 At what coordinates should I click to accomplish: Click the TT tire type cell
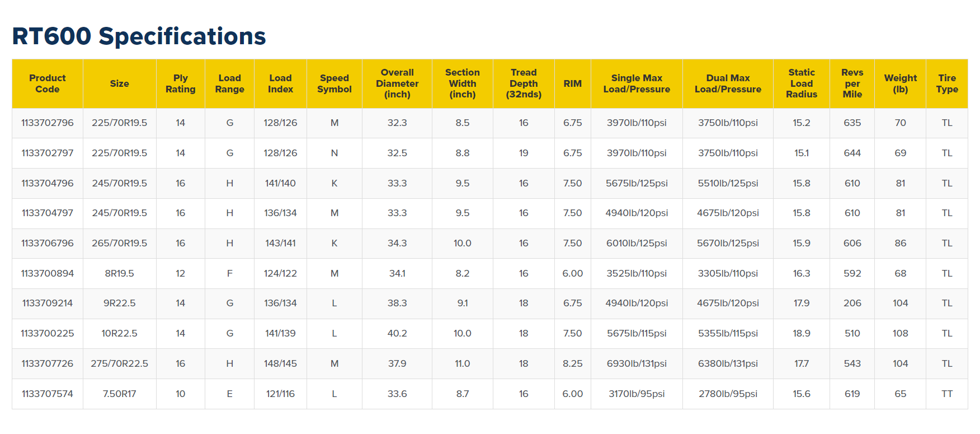click(x=947, y=394)
